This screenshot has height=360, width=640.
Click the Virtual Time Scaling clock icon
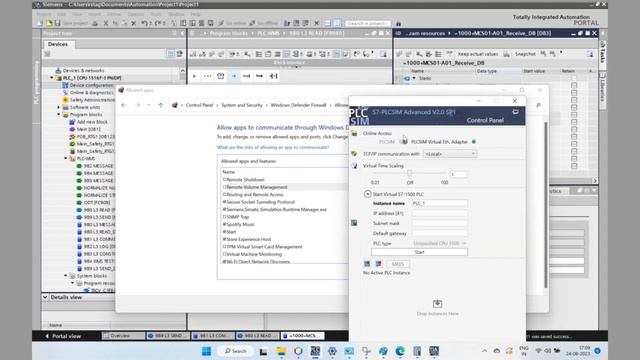(x=354, y=166)
